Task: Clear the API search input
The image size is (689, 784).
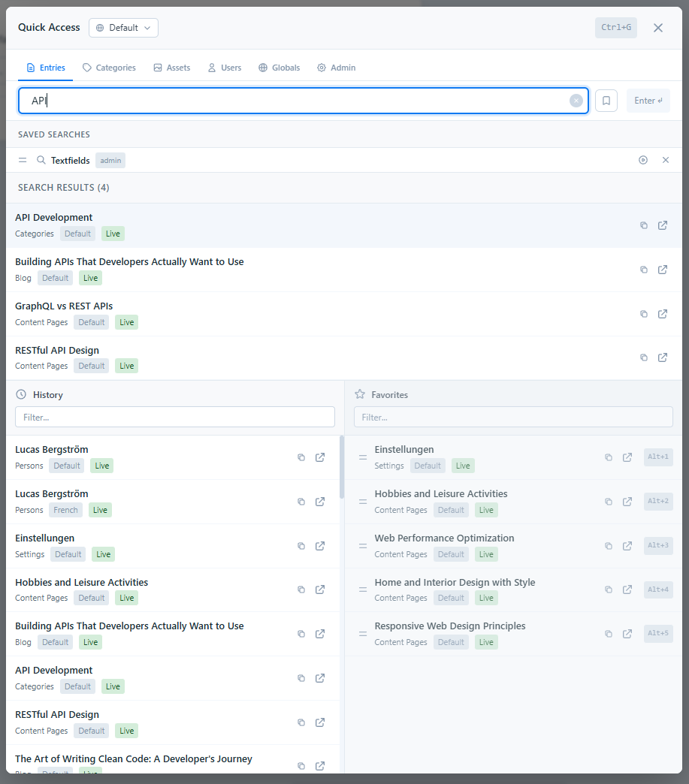Action: click(576, 100)
